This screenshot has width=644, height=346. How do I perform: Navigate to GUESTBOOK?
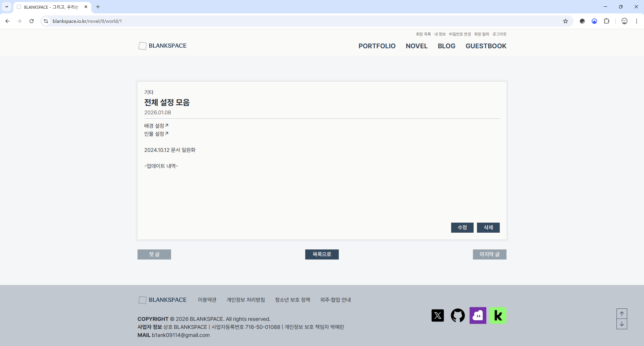pos(486,46)
